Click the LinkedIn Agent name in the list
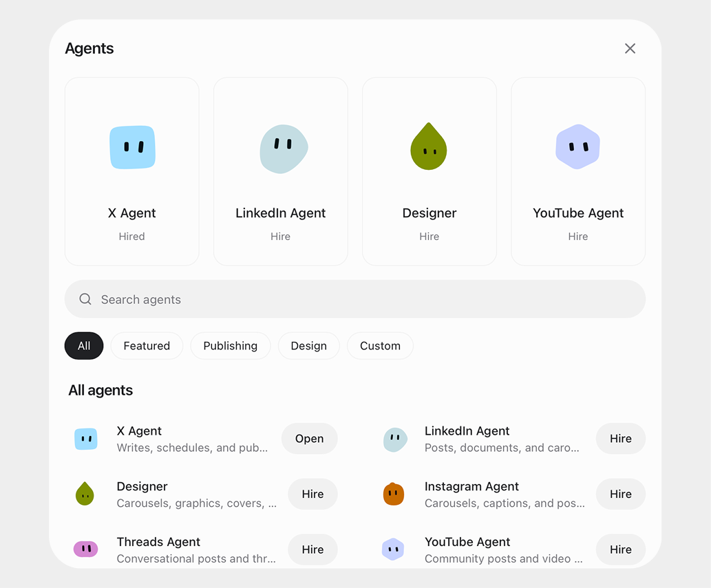 click(467, 431)
